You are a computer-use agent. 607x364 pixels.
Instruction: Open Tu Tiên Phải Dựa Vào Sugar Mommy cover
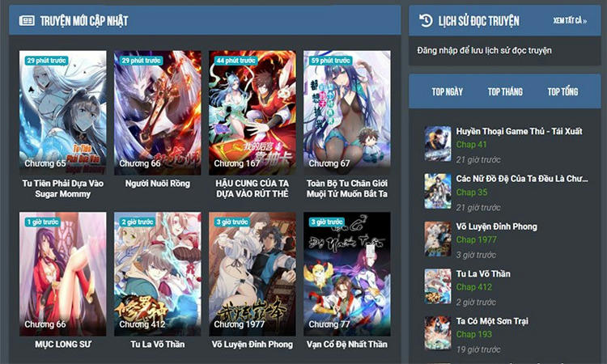62,112
